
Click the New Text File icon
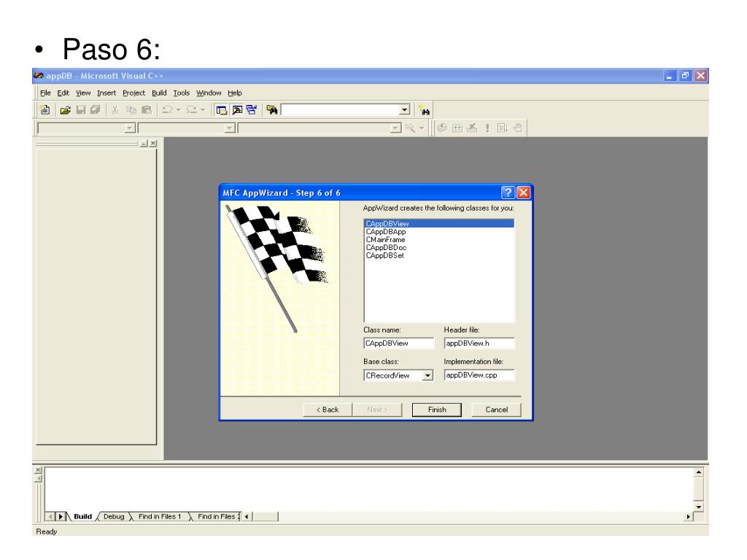click(x=44, y=110)
